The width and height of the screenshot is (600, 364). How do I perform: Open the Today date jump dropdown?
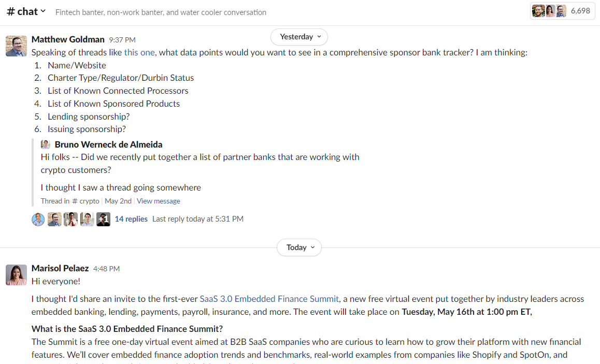pos(299,247)
